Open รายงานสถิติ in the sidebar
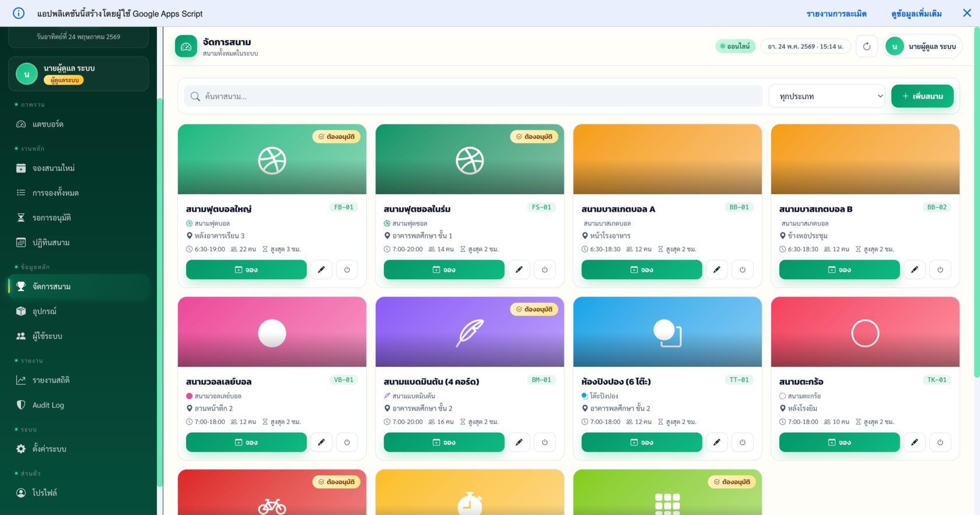980x515 pixels. [x=79, y=380]
